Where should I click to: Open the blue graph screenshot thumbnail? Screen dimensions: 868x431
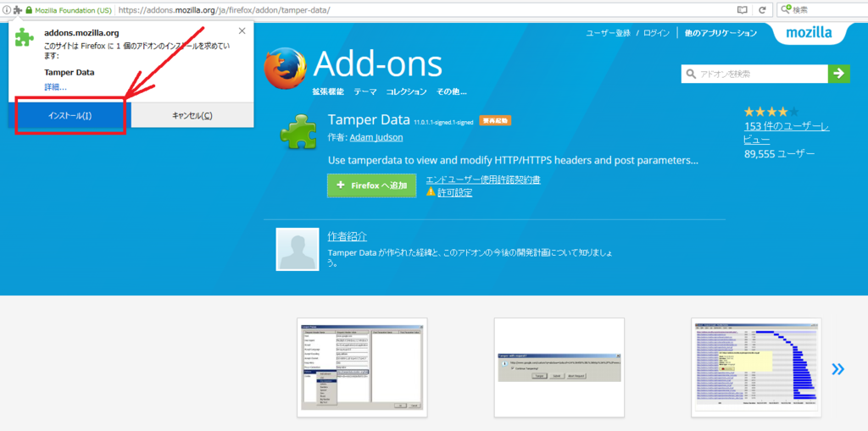coord(756,367)
